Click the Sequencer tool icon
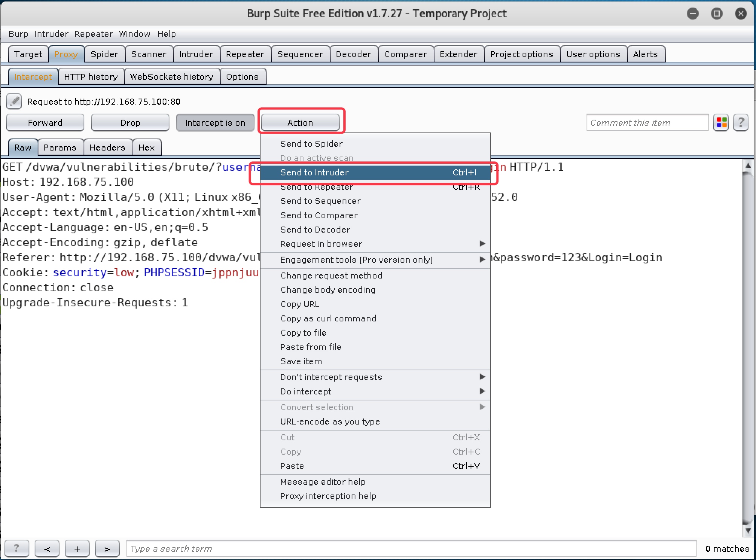The image size is (756, 560). [299, 53]
